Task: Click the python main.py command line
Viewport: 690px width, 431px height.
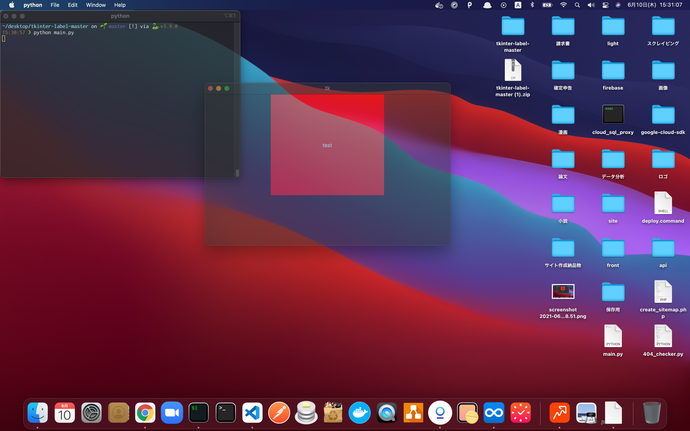Action: click(x=54, y=33)
